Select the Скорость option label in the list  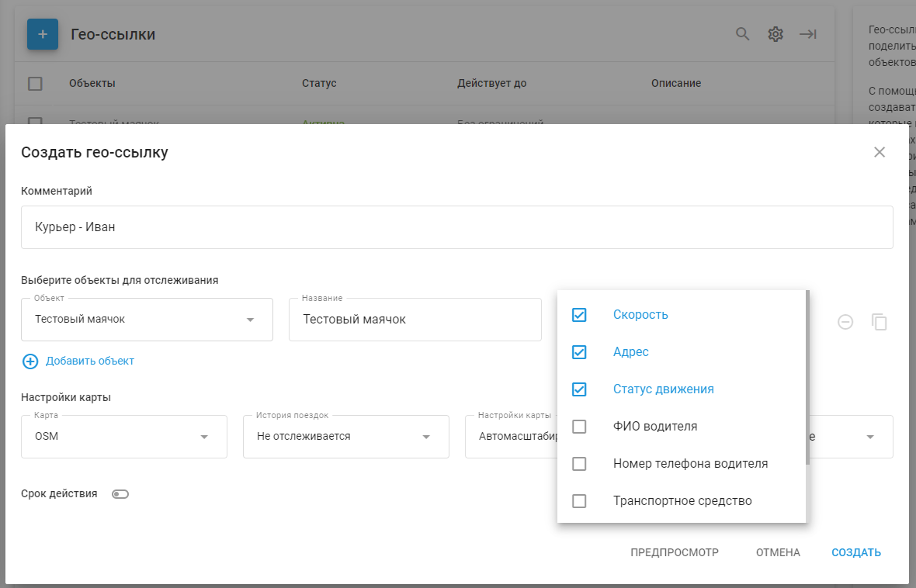tap(640, 315)
